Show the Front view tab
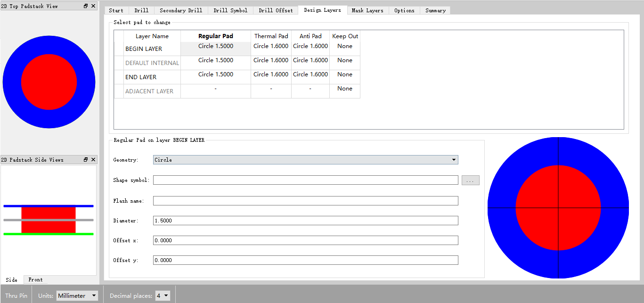The height and width of the screenshot is (303, 644). (35, 279)
